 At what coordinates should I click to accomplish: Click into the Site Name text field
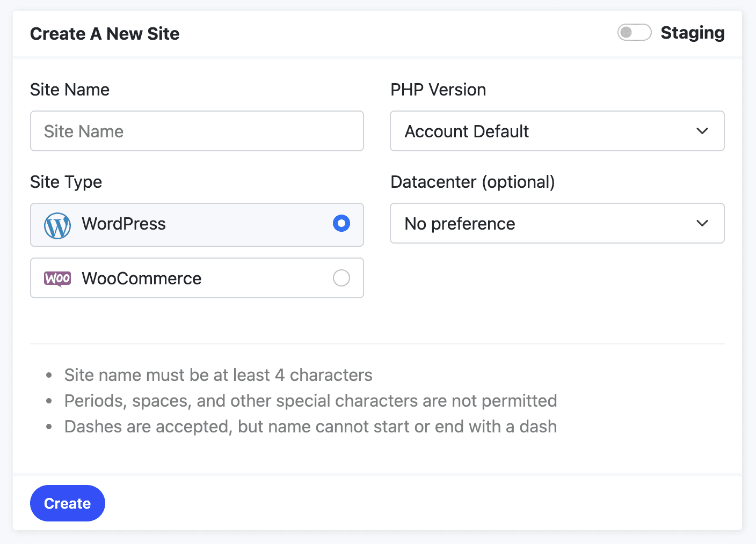[x=197, y=131]
